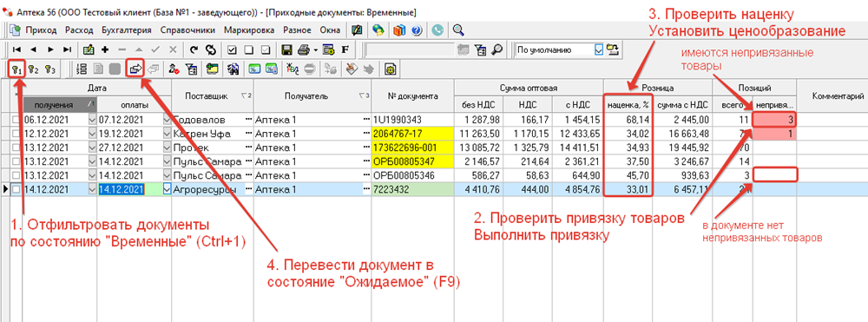This screenshot has width=868, height=322.
Task: Sort by № документа column header
Action: pos(413,95)
